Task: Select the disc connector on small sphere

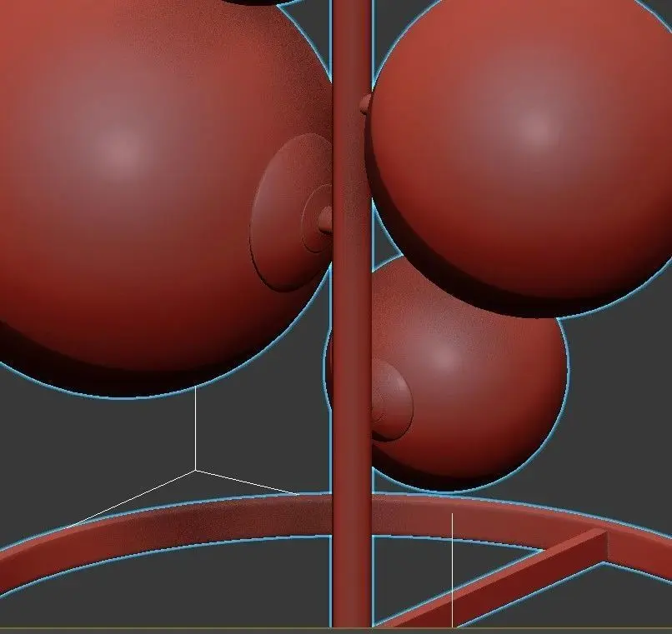Action: coord(392,401)
